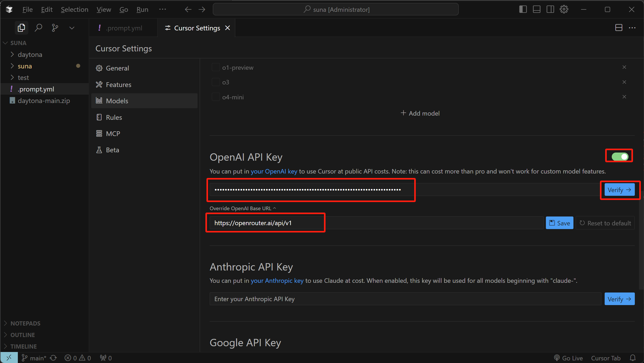644x363 pixels.
Task: Open the command center search box
Action: pos(336,9)
